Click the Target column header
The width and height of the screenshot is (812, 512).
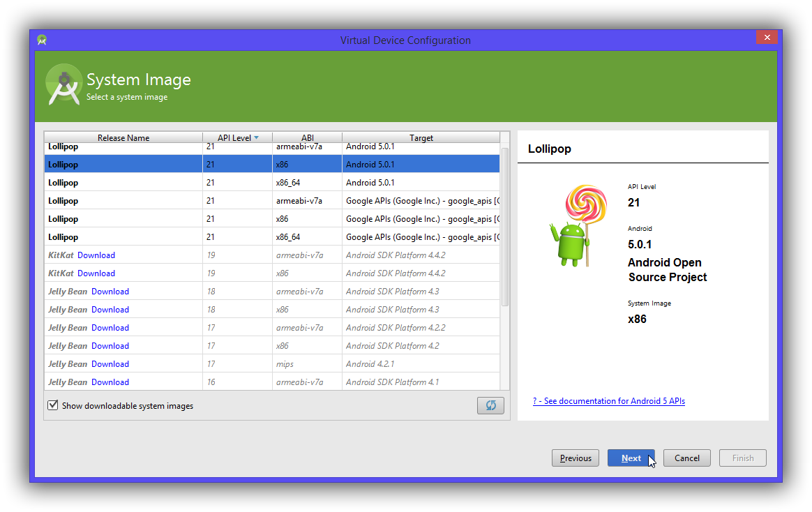pos(421,137)
